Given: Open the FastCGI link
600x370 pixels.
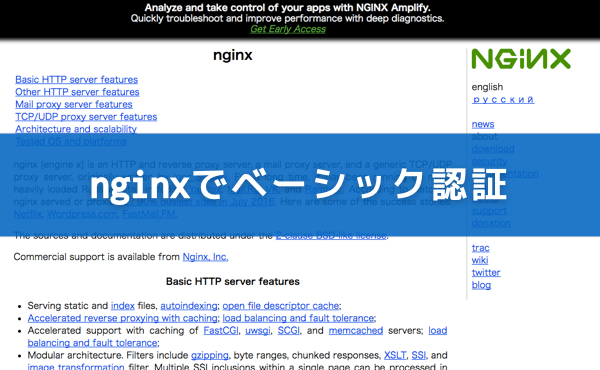Looking at the screenshot, I should click(221, 331).
